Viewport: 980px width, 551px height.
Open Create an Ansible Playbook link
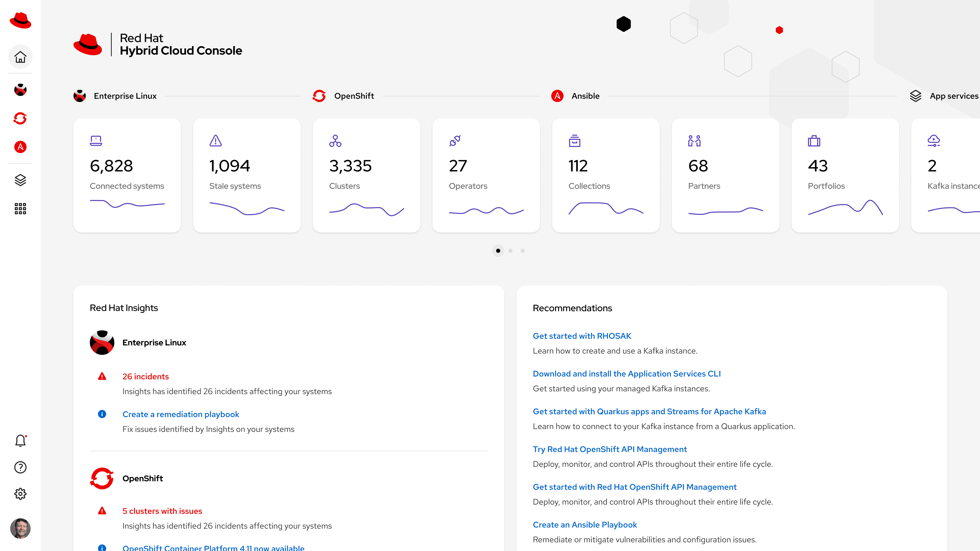point(585,525)
